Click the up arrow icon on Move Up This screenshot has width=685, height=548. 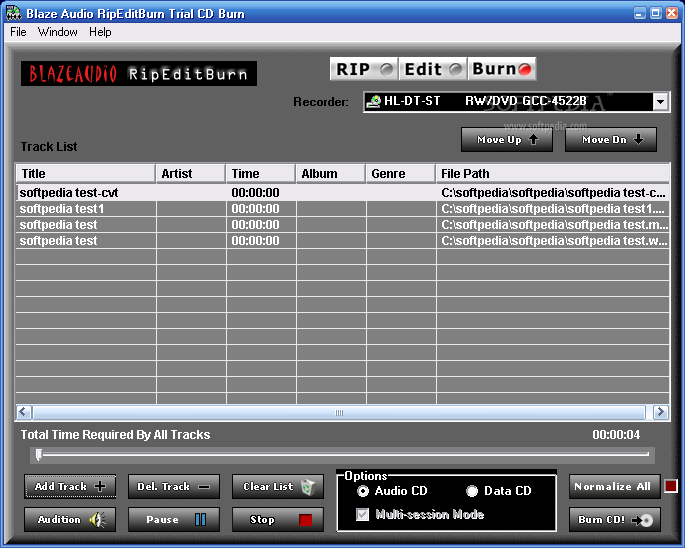(x=533, y=139)
